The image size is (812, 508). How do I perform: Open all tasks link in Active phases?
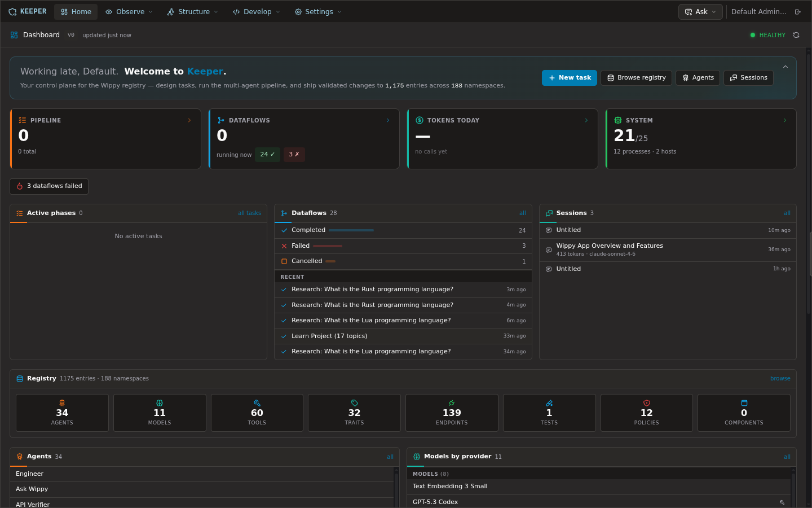coord(249,213)
